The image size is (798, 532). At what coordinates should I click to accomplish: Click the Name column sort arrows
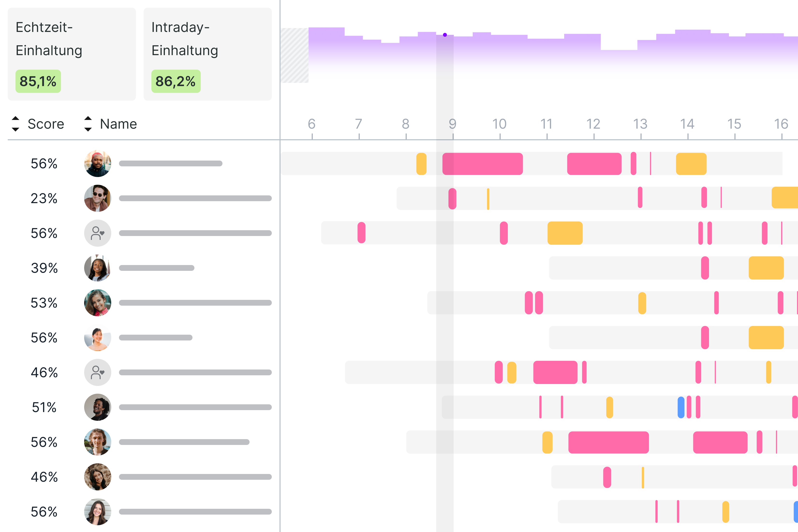tap(88, 124)
